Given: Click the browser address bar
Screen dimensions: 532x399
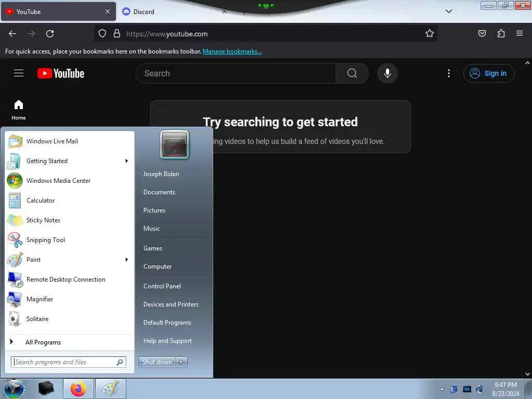Looking at the screenshot, I should coord(265,34).
